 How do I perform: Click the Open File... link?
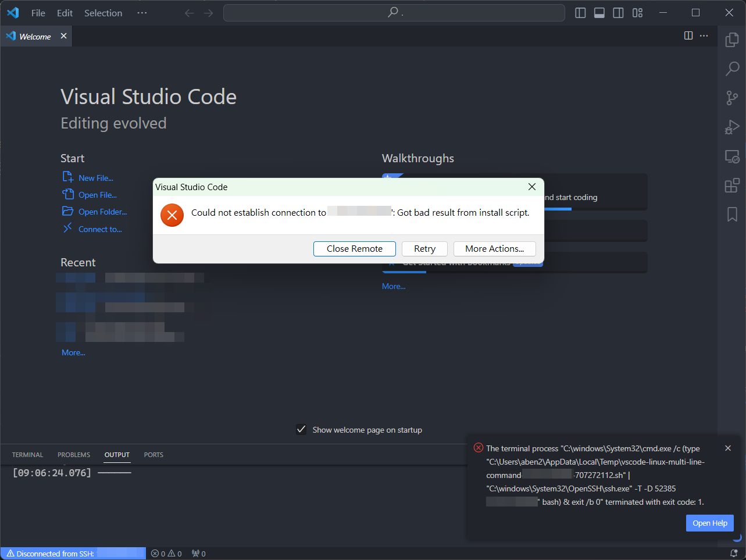[98, 195]
